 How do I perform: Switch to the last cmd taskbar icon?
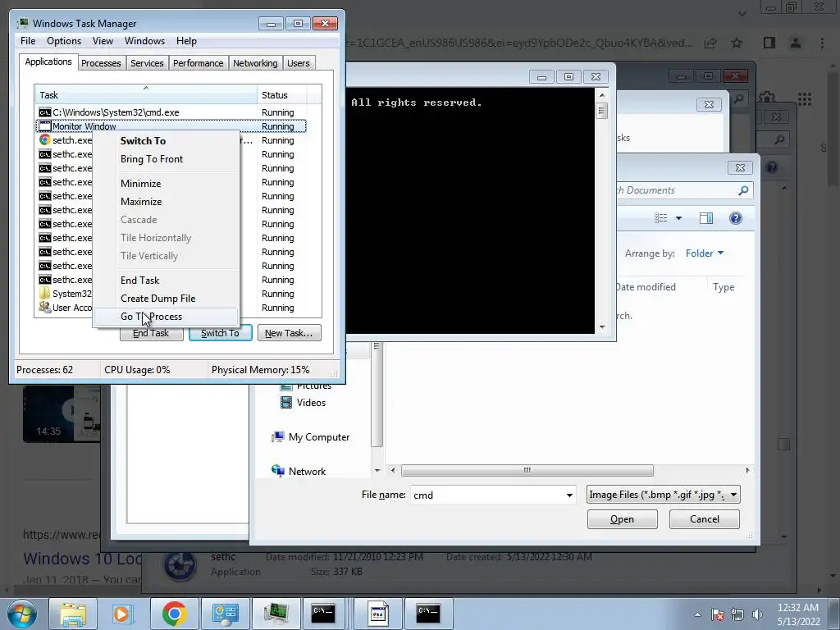tap(428, 614)
